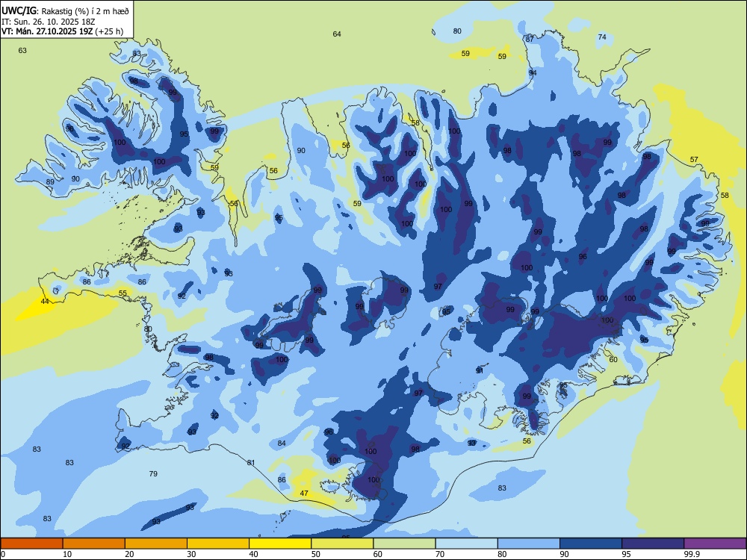The width and height of the screenshot is (747, 560).
Task: Click the 80–90 light blue legend swatch
Action: (528, 544)
